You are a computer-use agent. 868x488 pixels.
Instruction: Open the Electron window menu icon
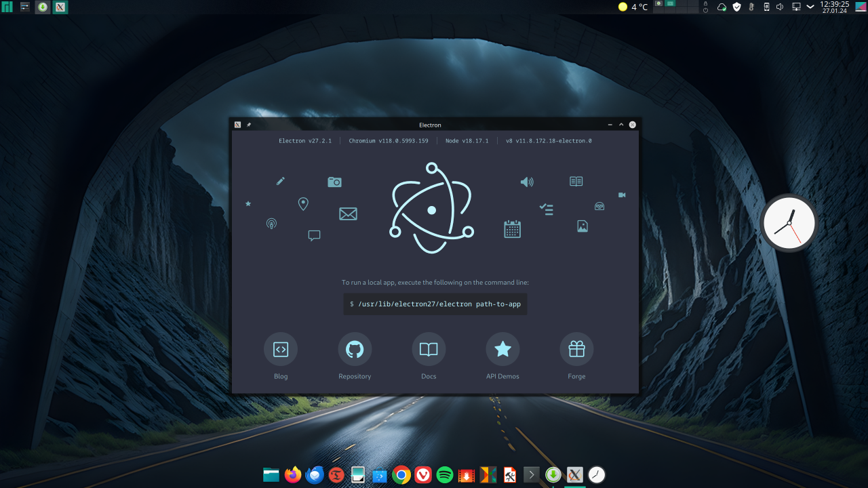point(237,125)
